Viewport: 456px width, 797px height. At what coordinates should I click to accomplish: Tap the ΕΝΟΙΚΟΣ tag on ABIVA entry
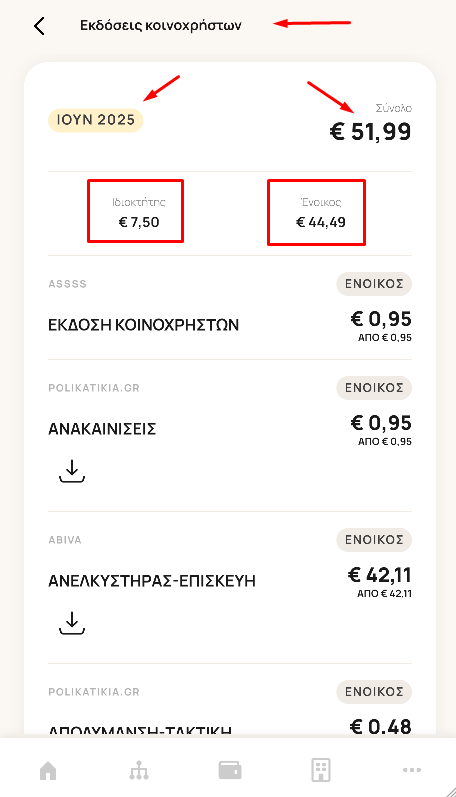pos(374,540)
